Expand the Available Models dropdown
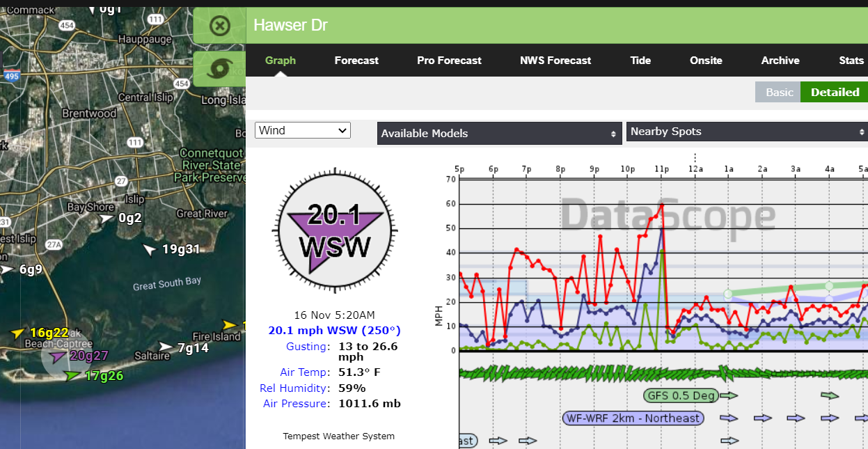This screenshot has height=449, width=868. click(499, 133)
